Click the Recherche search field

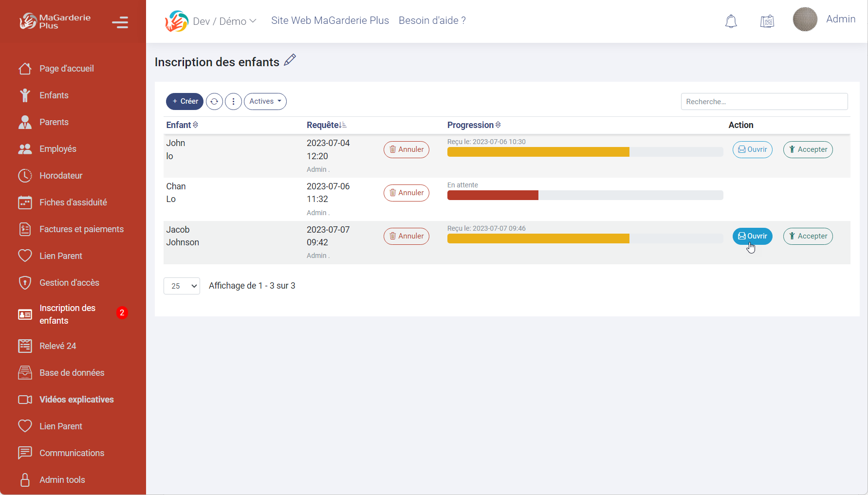click(x=764, y=102)
